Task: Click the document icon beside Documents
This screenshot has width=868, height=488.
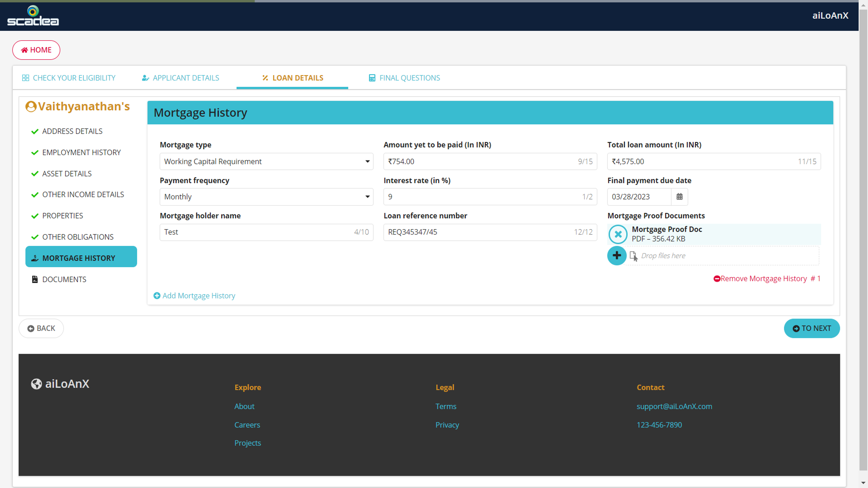Action: (35, 279)
